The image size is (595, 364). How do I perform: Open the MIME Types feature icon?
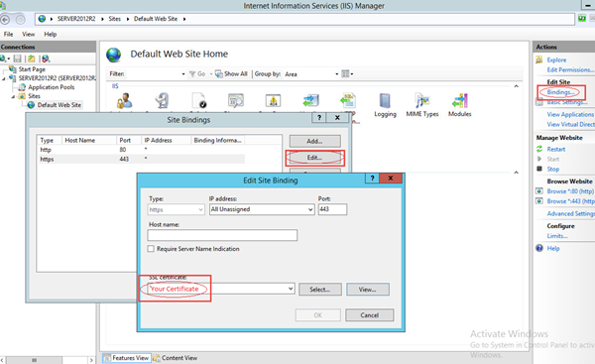pos(422,101)
